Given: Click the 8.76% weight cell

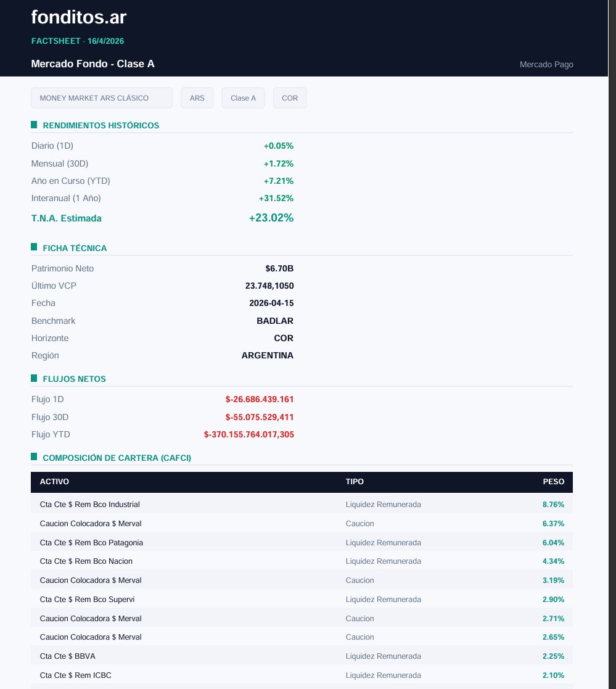Looking at the screenshot, I should [x=553, y=505].
